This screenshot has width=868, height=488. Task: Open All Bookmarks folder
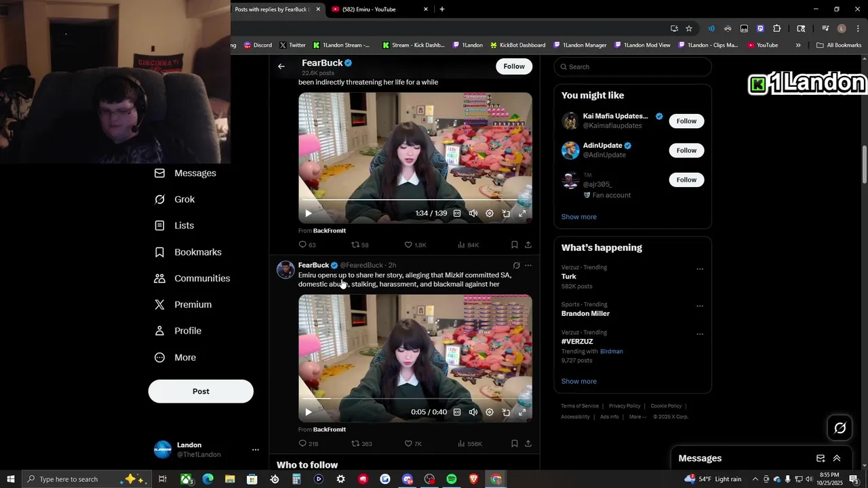click(x=839, y=45)
